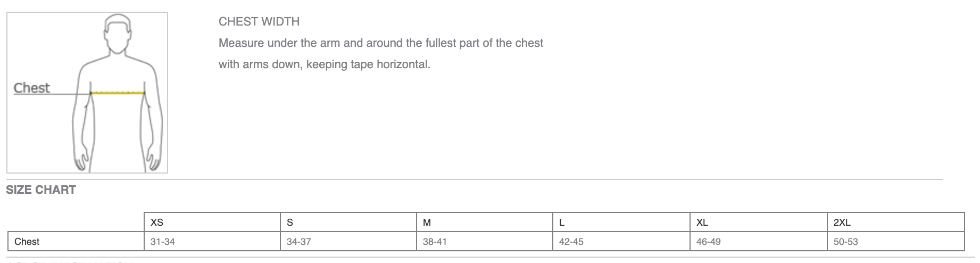The width and height of the screenshot is (980, 263).
Task: Select the M size column header
Action: (485, 223)
